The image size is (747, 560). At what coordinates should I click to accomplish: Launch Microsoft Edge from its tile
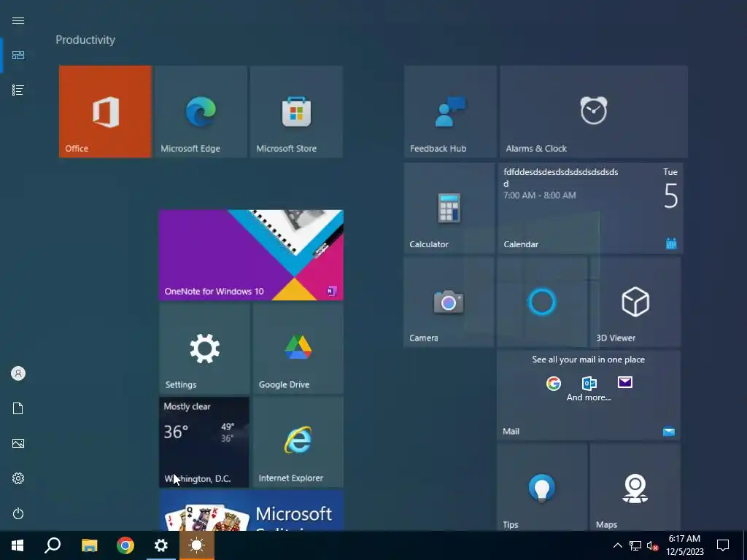(201, 112)
